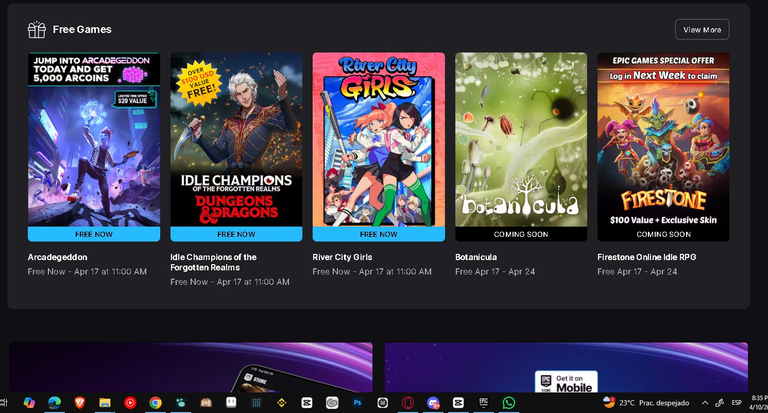Click FREE NOW bar under Idle Champions

236,234
